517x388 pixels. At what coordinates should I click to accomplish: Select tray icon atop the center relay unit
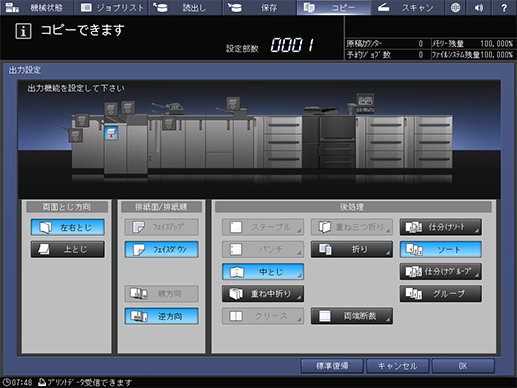pyautogui.click(x=233, y=103)
